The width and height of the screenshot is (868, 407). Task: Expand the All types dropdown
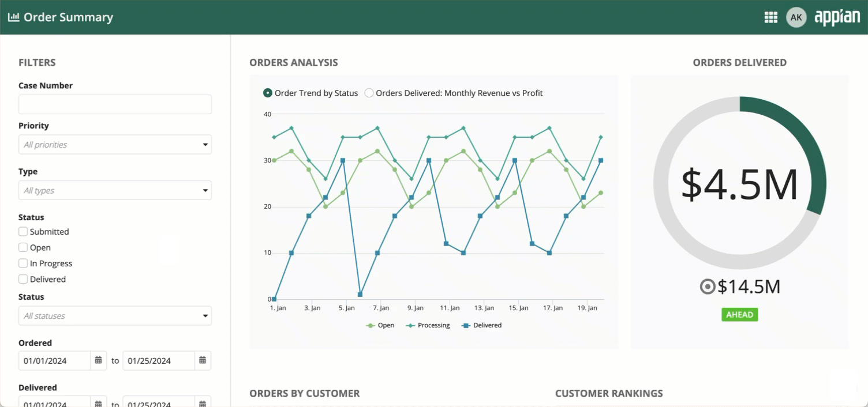point(115,190)
